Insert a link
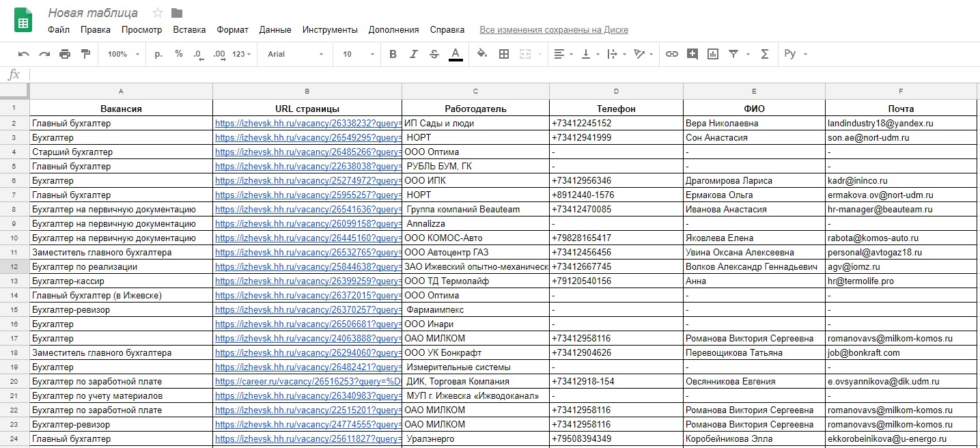 click(x=672, y=54)
